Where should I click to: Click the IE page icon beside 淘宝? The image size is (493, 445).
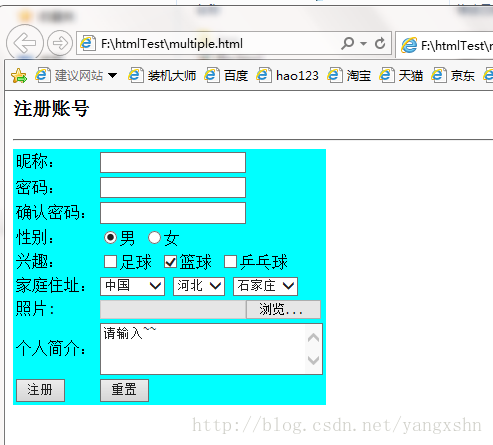tap(334, 75)
